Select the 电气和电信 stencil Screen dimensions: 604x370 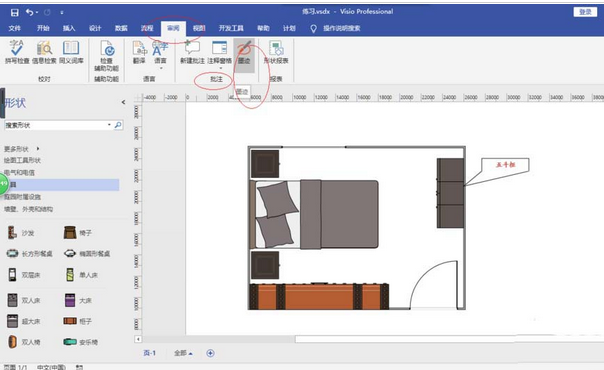coord(19,172)
